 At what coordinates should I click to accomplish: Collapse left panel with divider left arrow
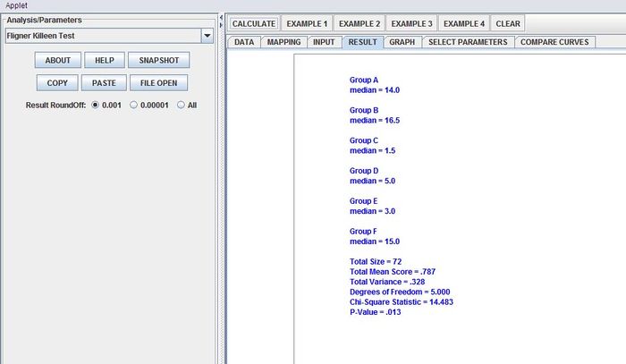222,18
